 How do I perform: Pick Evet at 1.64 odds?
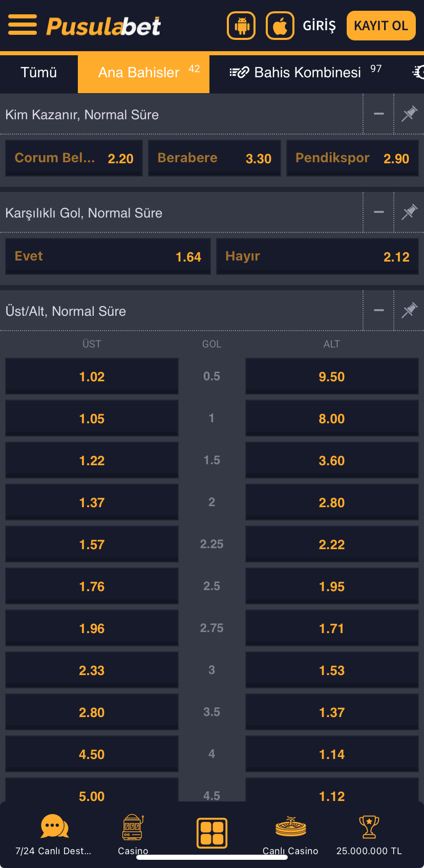coord(108,256)
